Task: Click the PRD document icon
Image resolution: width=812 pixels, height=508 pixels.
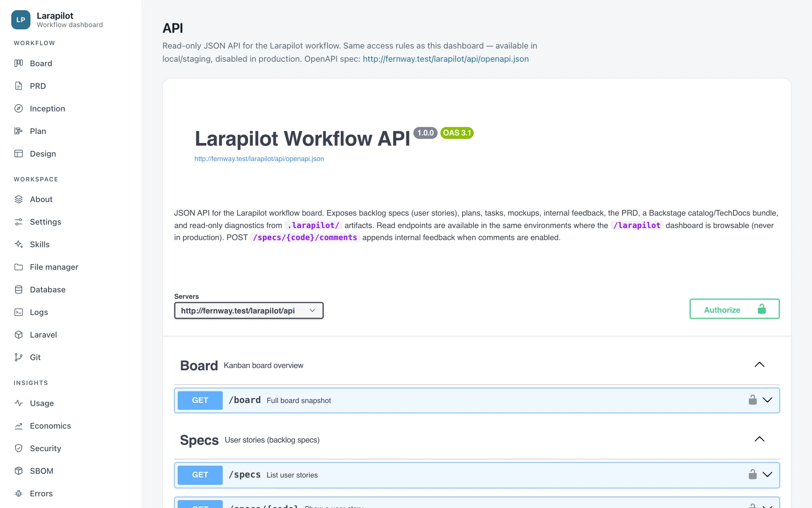Action: point(18,86)
